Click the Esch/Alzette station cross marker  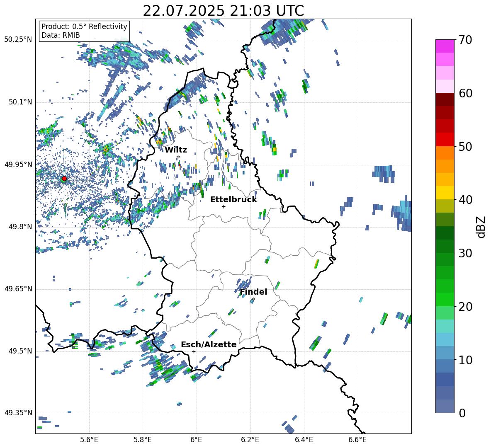194,351
